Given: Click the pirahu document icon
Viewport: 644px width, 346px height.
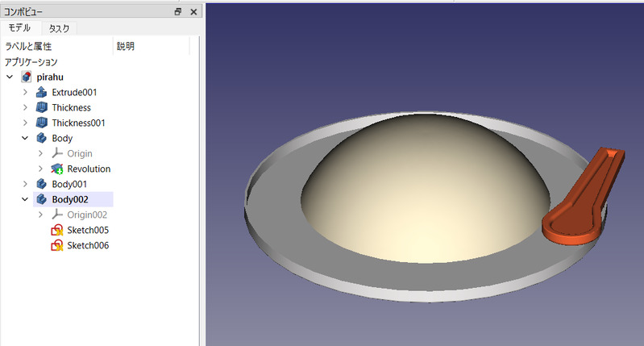Looking at the screenshot, I should coord(27,77).
